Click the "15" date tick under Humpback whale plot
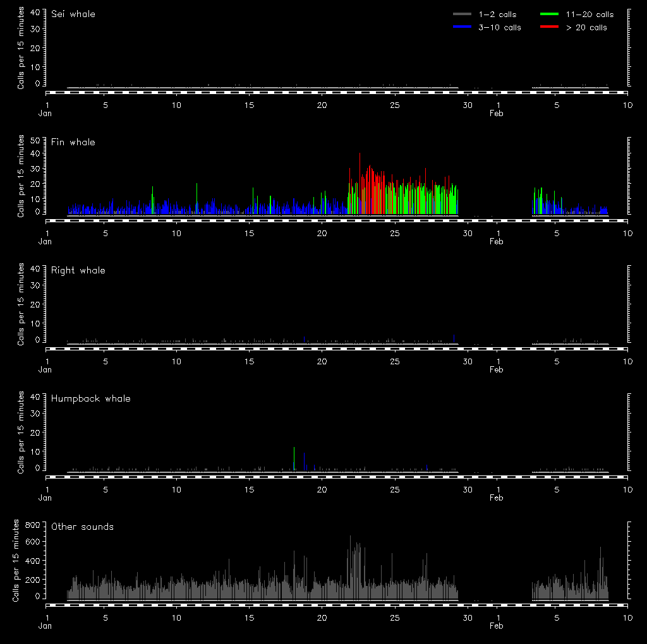647x644 pixels. tap(250, 490)
